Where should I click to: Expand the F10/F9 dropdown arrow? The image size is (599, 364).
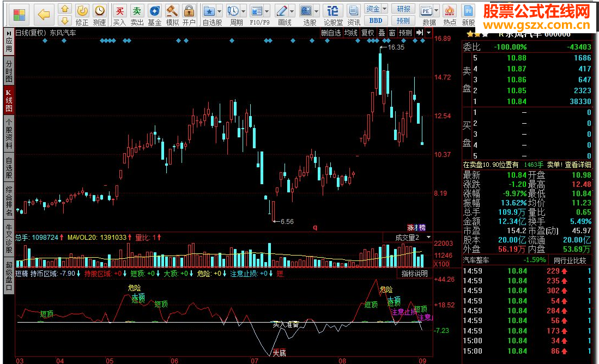click(267, 11)
